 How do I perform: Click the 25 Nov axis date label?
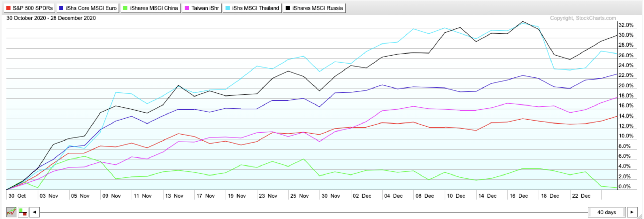(299, 196)
